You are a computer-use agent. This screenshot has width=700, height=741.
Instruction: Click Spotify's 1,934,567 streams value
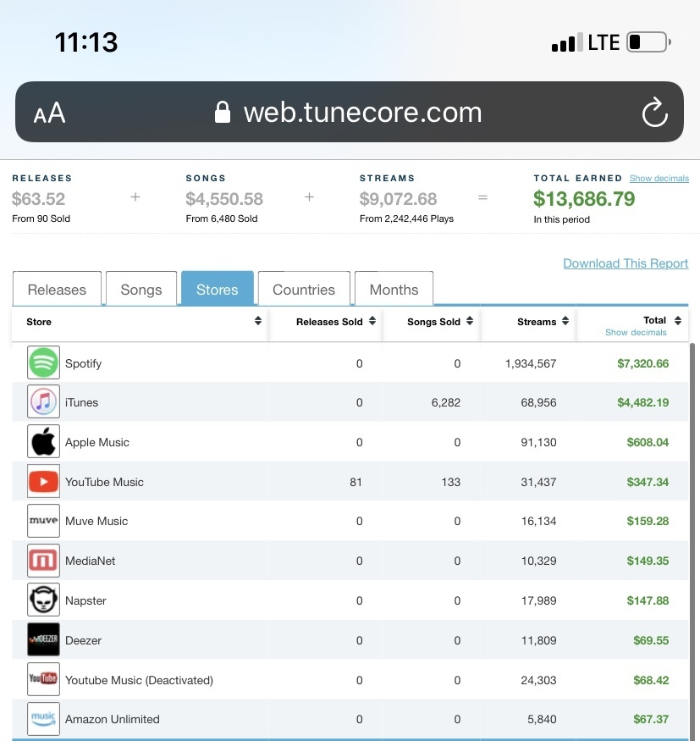coord(531,363)
